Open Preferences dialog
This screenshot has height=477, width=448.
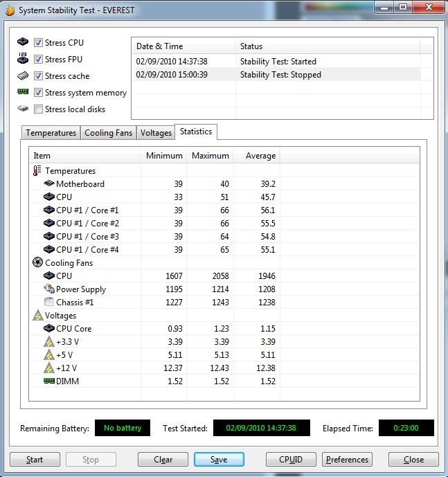click(347, 460)
